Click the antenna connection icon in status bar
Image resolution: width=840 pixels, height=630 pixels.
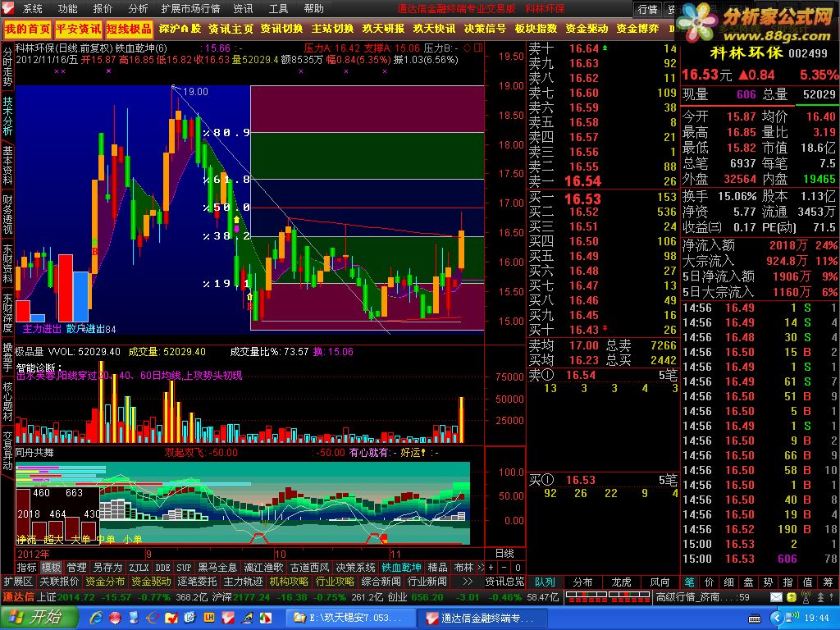(x=806, y=597)
